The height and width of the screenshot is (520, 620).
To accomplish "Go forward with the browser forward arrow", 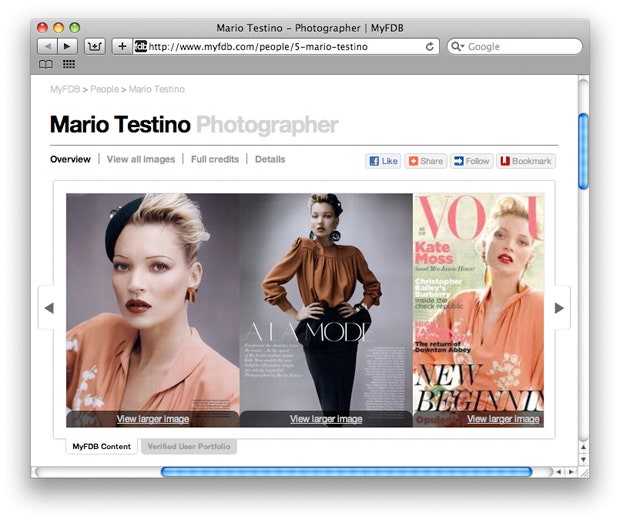I will [x=67, y=47].
